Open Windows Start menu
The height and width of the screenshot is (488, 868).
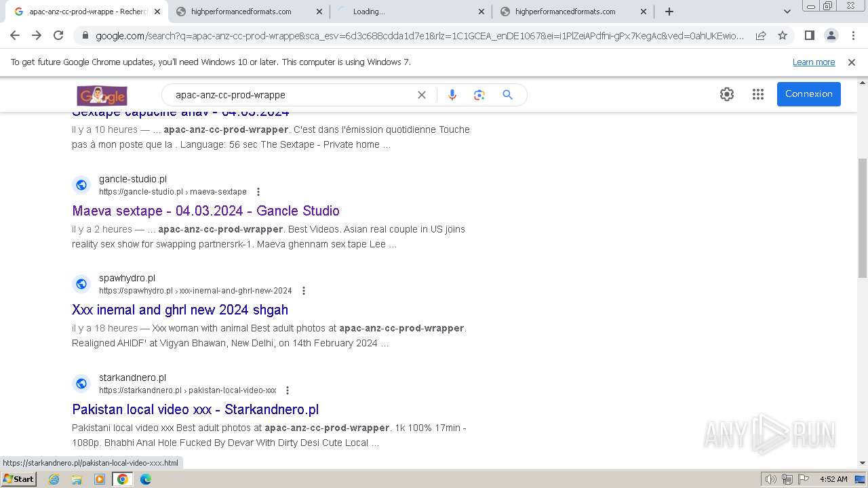click(x=19, y=479)
